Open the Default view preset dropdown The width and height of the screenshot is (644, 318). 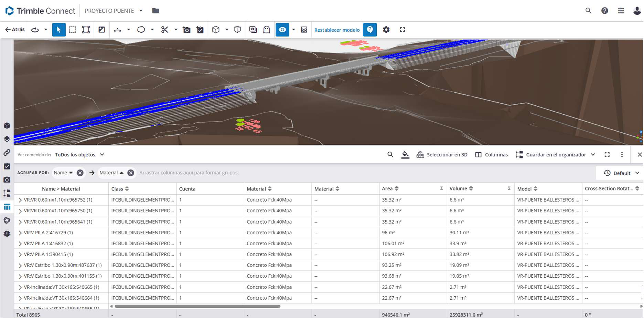point(621,173)
